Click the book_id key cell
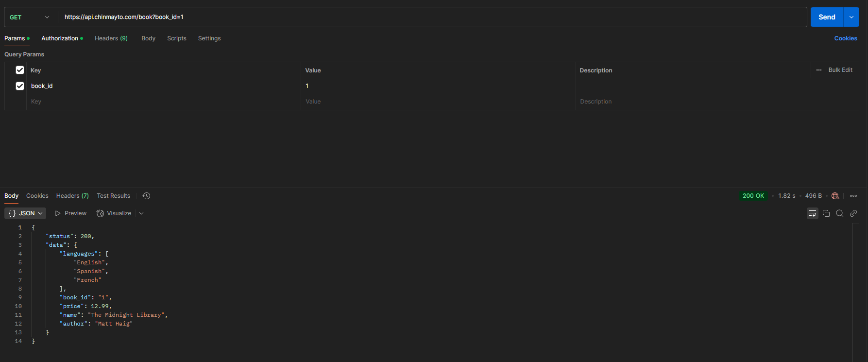Screen dimensions: 868x362 coord(164,86)
